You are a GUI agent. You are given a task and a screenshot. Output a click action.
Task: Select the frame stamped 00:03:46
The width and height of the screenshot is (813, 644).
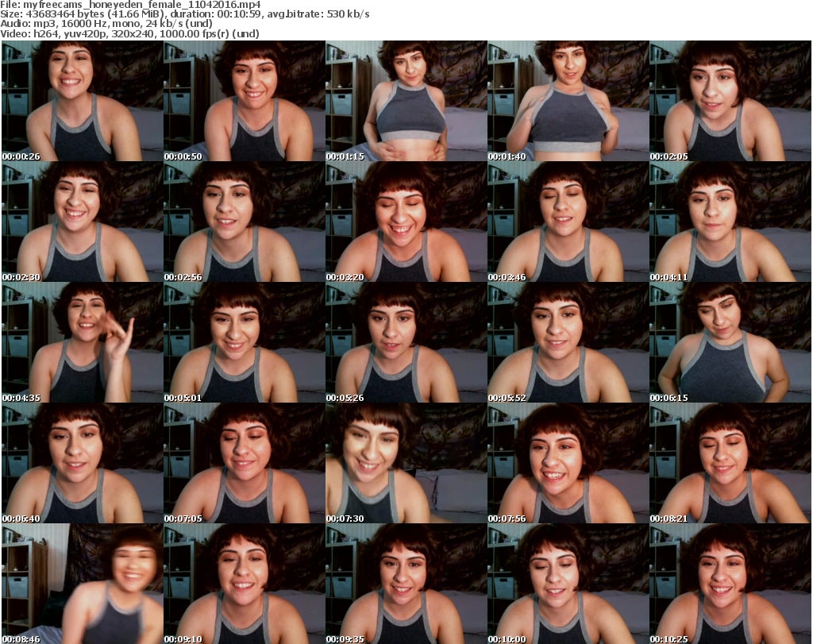point(568,222)
